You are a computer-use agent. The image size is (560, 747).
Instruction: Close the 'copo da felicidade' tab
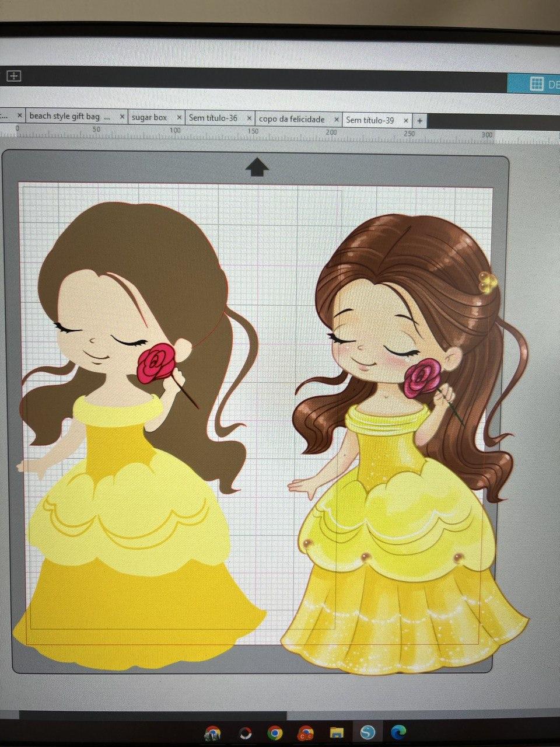[x=336, y=119]
